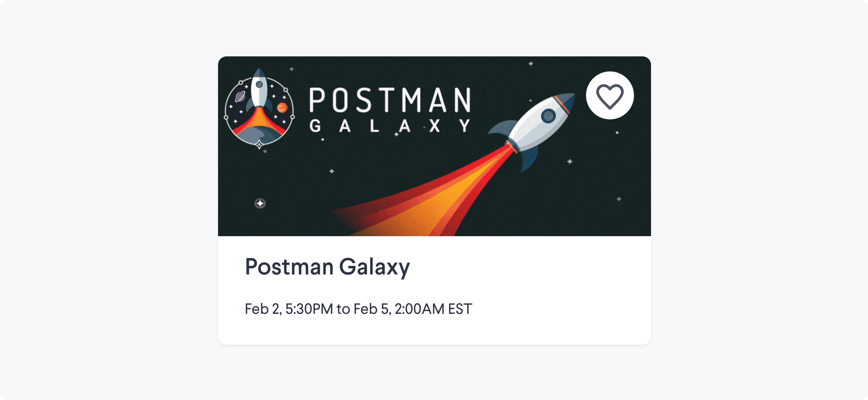The height and width of the screenshot is (400, 868).
Task: Click the ringed planet in the logo badge
Action: tap(240, 96)
